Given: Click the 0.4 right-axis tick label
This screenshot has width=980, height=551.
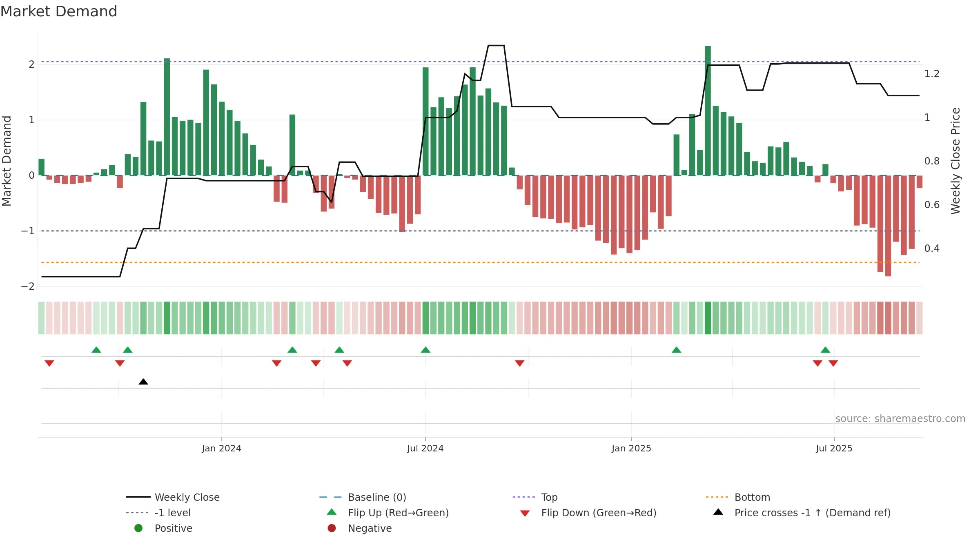Looking at the screenshot, I should click(932, 249).
